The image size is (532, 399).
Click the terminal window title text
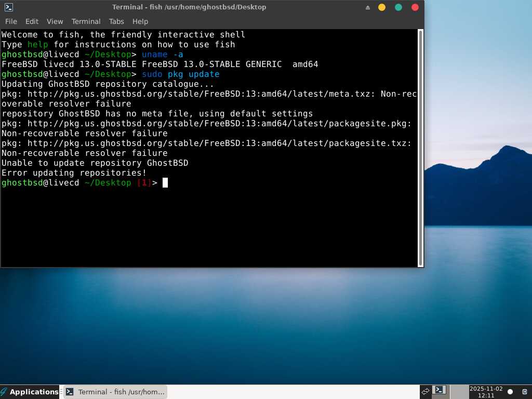click(x=189, y=7)
